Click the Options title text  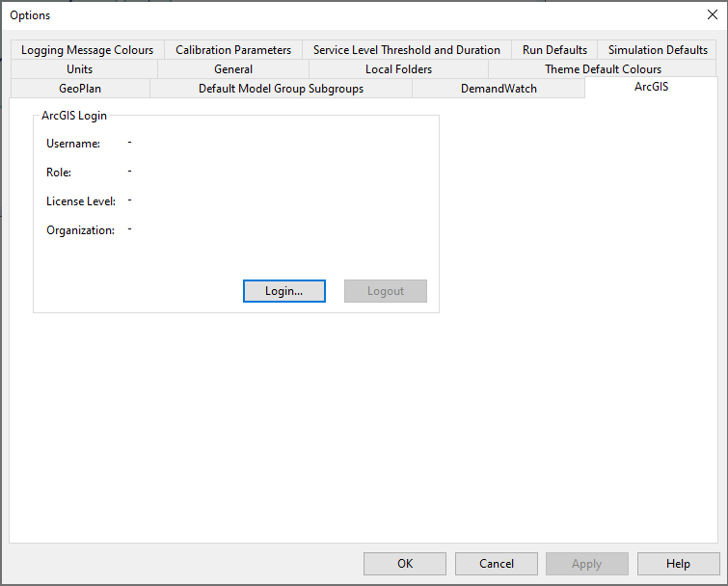click(x=30, y=15)
